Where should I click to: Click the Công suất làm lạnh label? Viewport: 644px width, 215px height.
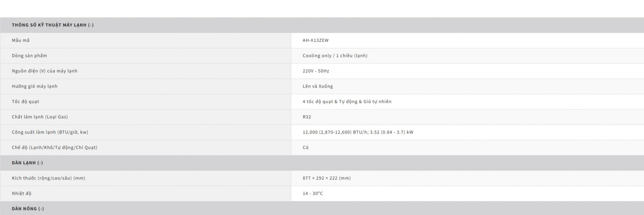[x=50, y=132]
